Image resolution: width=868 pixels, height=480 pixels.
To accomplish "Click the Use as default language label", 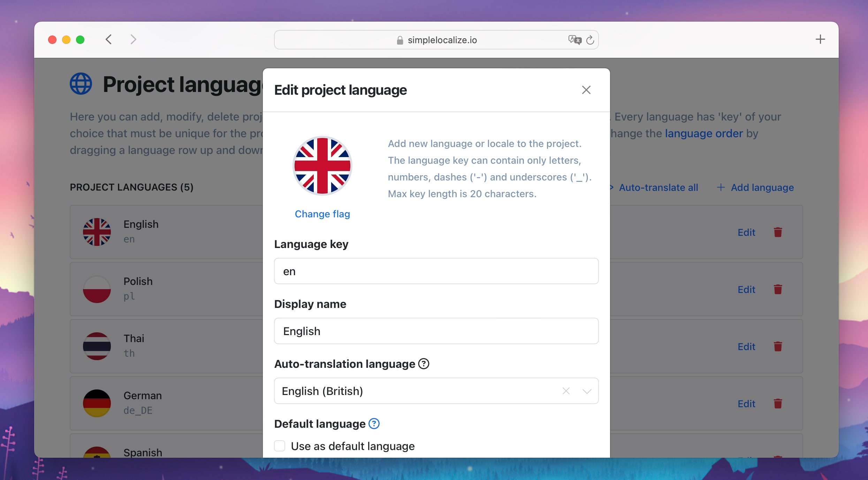I will tap(353, 446).
